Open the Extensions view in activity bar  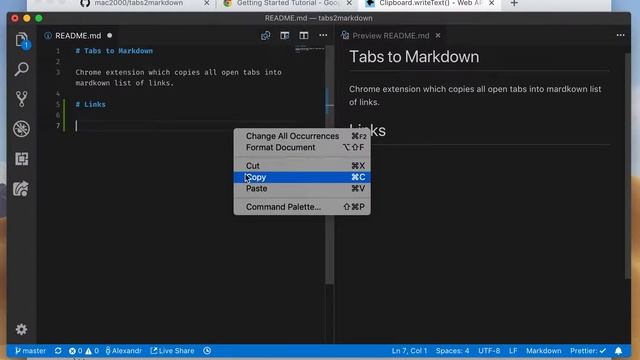tap(22, 159)
